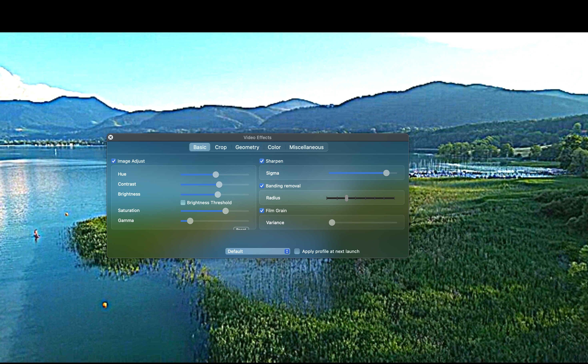Enable the Brightness Threshold checkbox
This screenshot has width=588, height=364.
183,202
